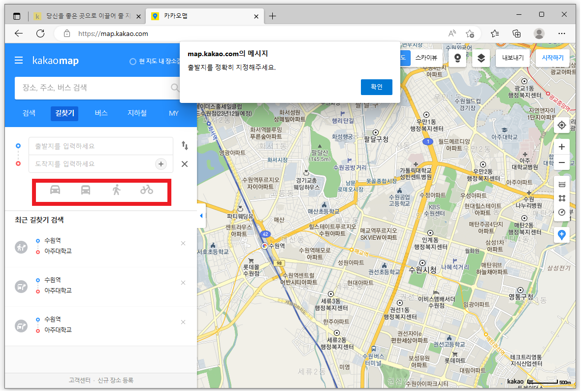The width and height of the screenshot is (581, 392).
Task: Switch to the MY tab
Action: click(x=173, y=113)
